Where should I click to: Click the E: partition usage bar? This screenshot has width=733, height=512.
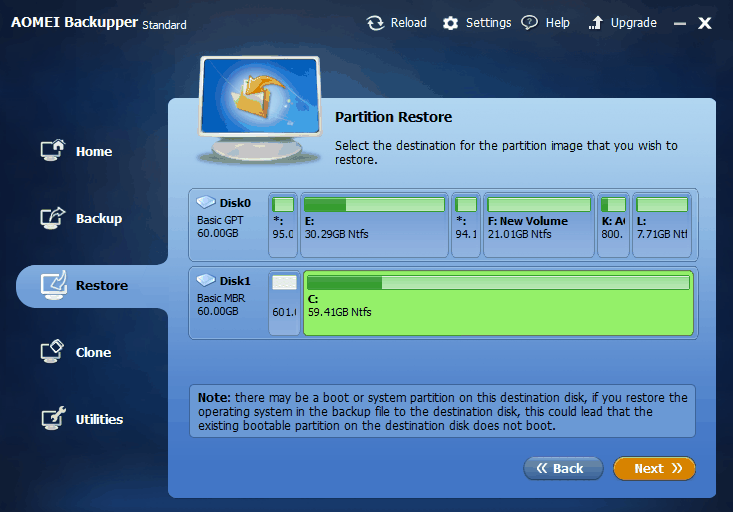coord(374,204)
